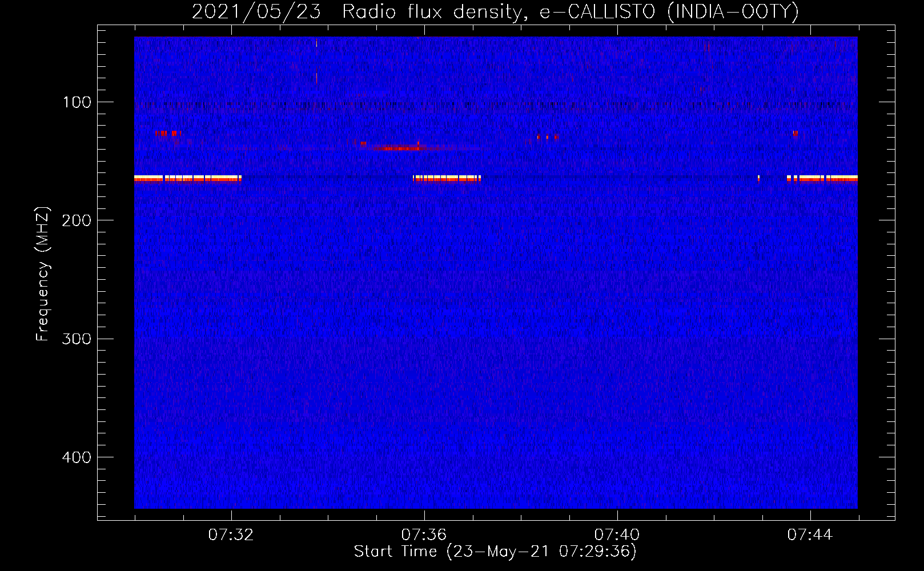Select the 200 frequency tick label
Viewport: 924px width, 571px height.
tap(77, 220)
